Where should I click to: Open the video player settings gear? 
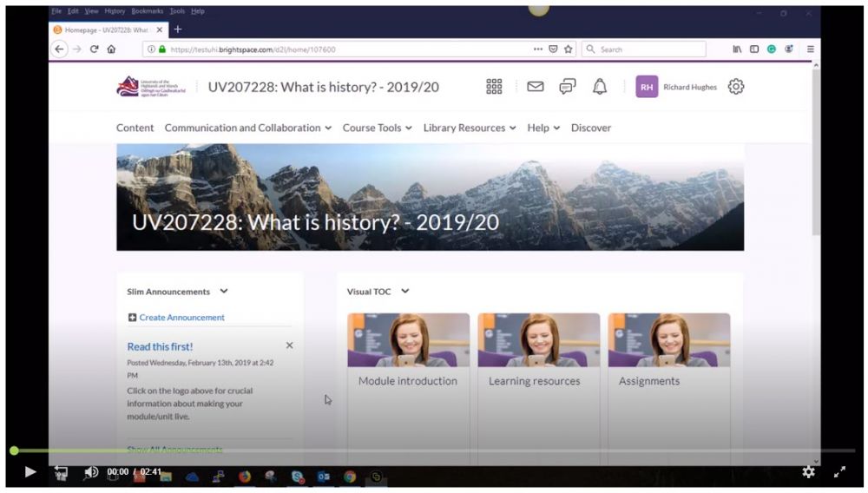click(x=809, y=471)
